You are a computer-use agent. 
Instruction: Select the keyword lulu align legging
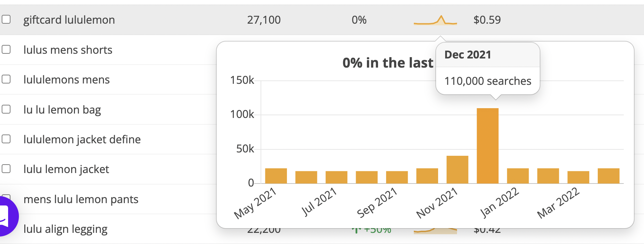pos(65,229)
